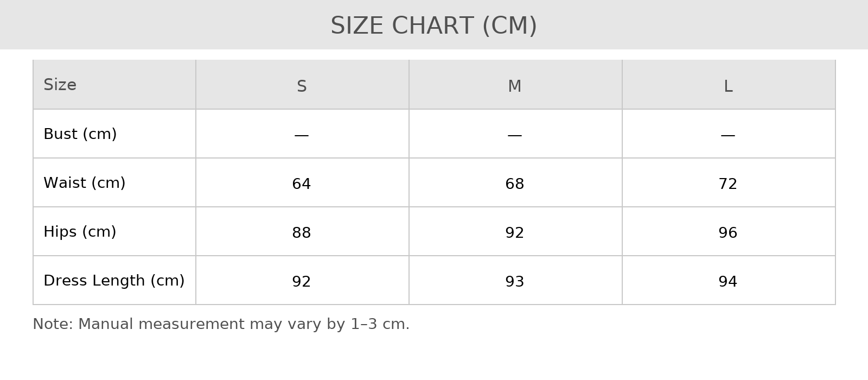Screen dimensions: 868x380
Task: Click the empty bust cell for size M
Action: [515, 135]
